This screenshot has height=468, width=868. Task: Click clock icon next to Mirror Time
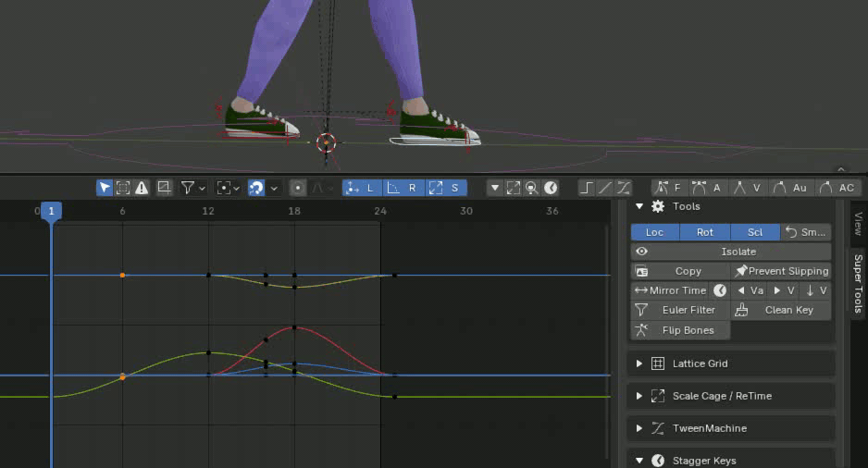pyautogui.click(x=720, y=290)
